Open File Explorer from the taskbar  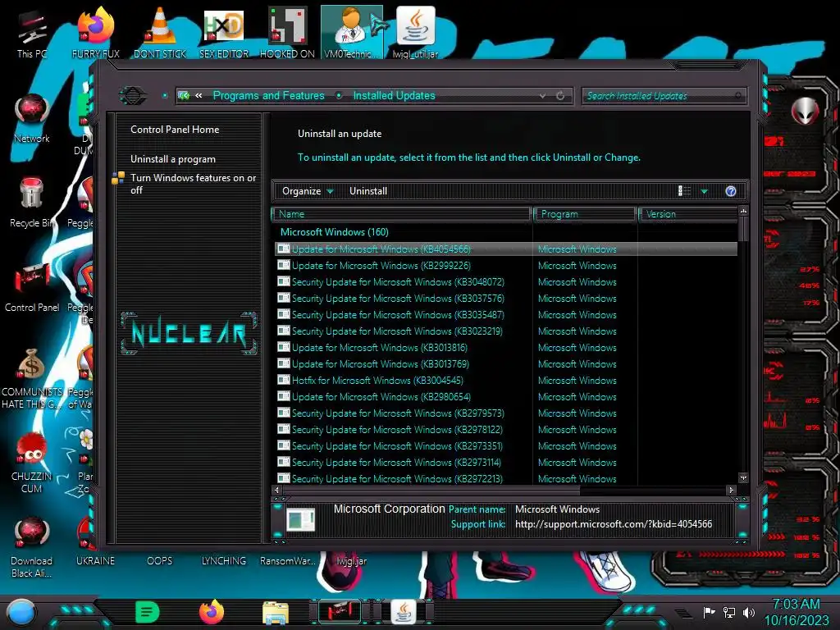[x=276, y=613]
